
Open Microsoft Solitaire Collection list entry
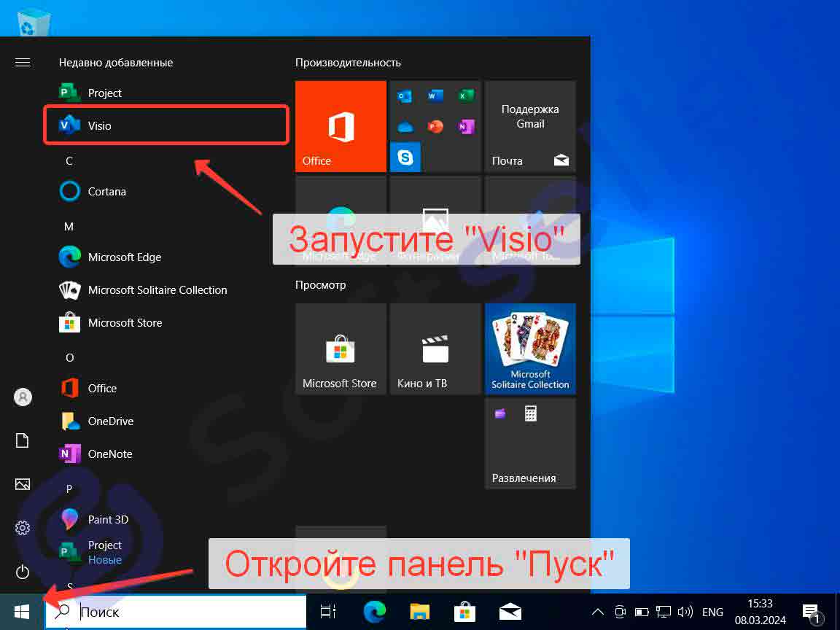tap(157, 289)
